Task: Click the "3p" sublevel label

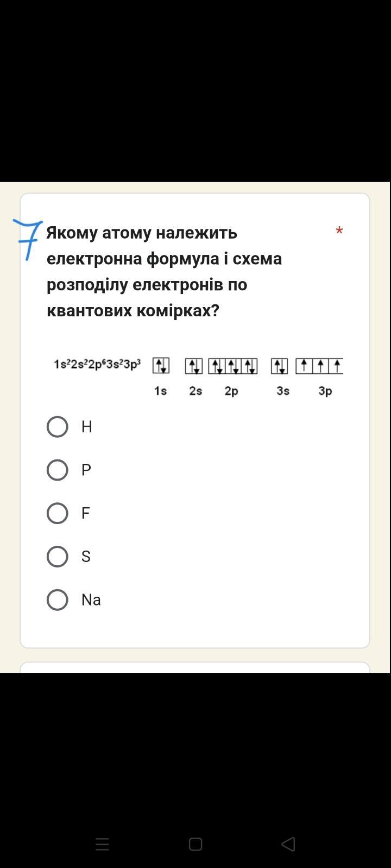Action: click(325, 391)
